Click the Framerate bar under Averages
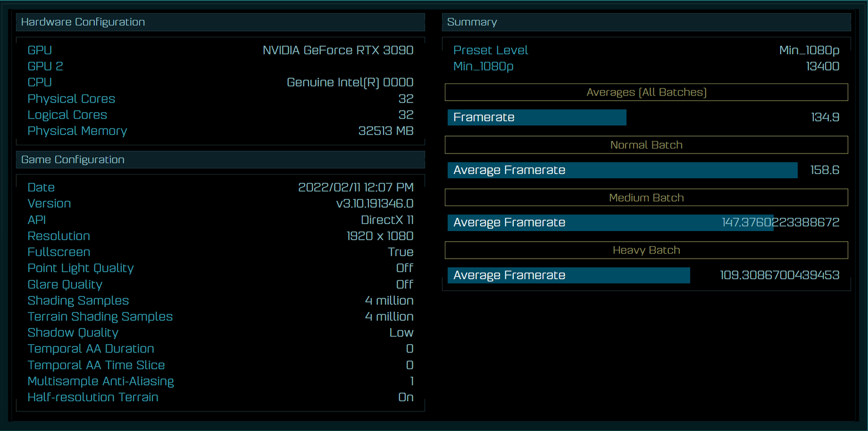Image resolution: width=868 pixels, height=431 pixels. point(537,118)
